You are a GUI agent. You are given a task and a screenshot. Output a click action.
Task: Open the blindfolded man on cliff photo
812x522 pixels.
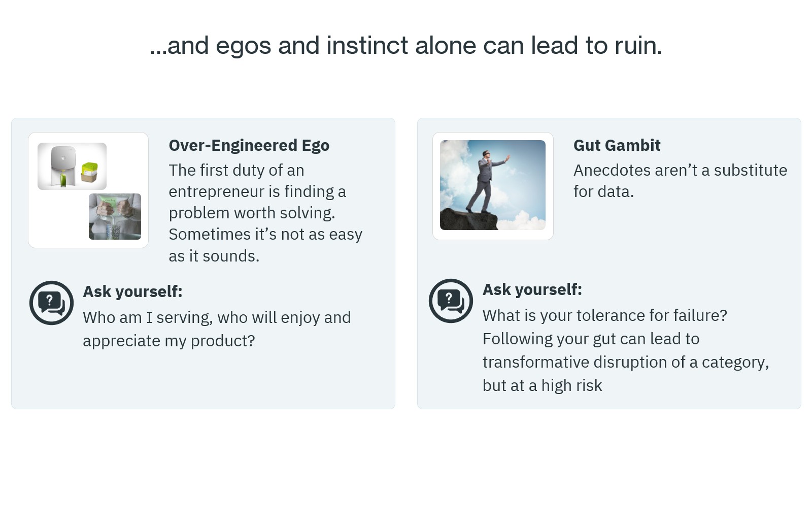pos(493,185)
